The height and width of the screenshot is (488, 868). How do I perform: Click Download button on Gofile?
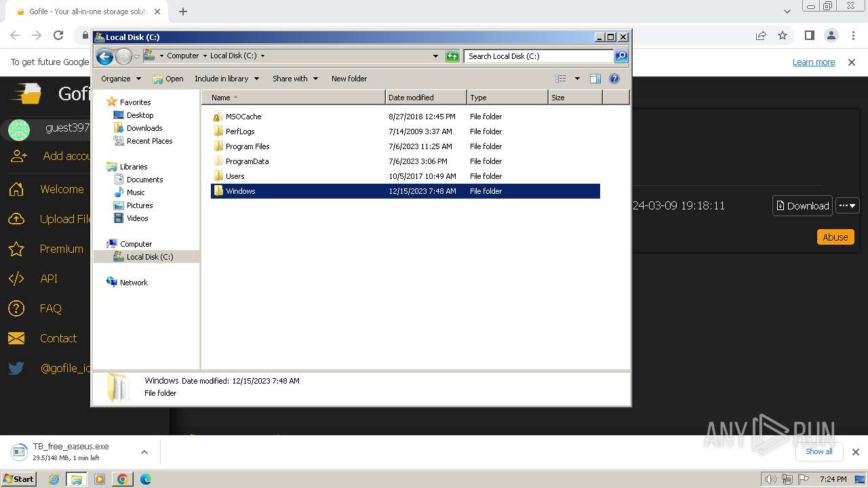(802, 205)
